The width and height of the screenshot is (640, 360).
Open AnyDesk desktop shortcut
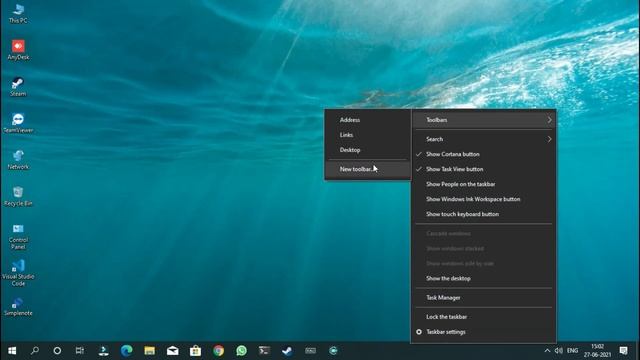click(x=18, y=50)
